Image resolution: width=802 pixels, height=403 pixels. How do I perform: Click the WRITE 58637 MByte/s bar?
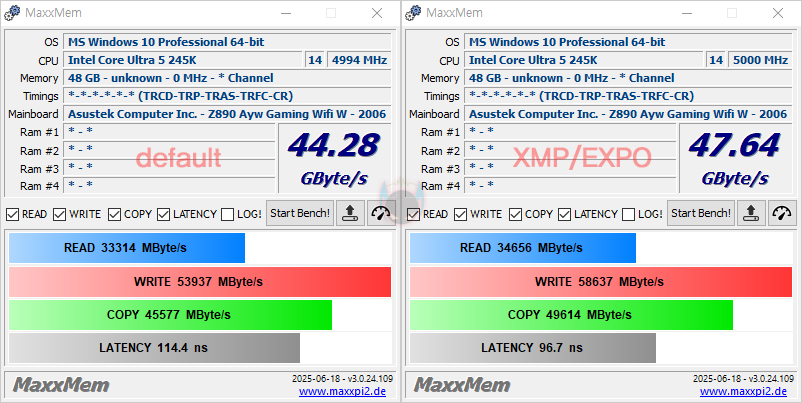(x=600, y=282)
